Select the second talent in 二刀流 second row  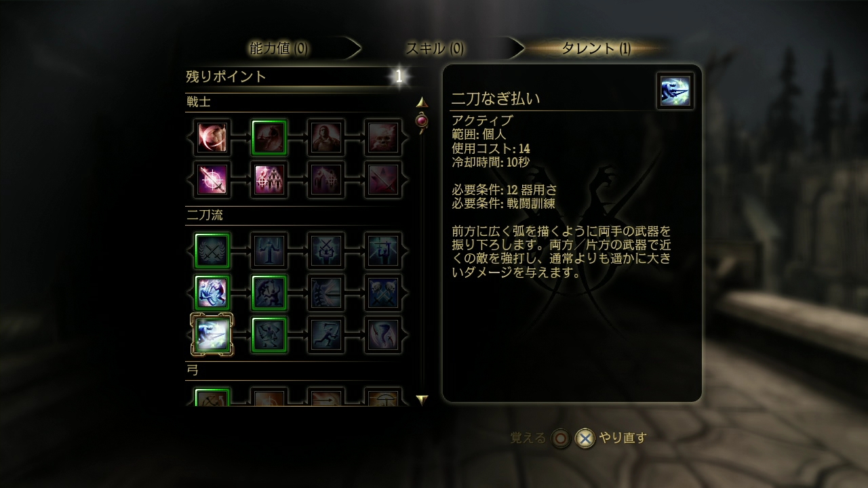[269, 292]
